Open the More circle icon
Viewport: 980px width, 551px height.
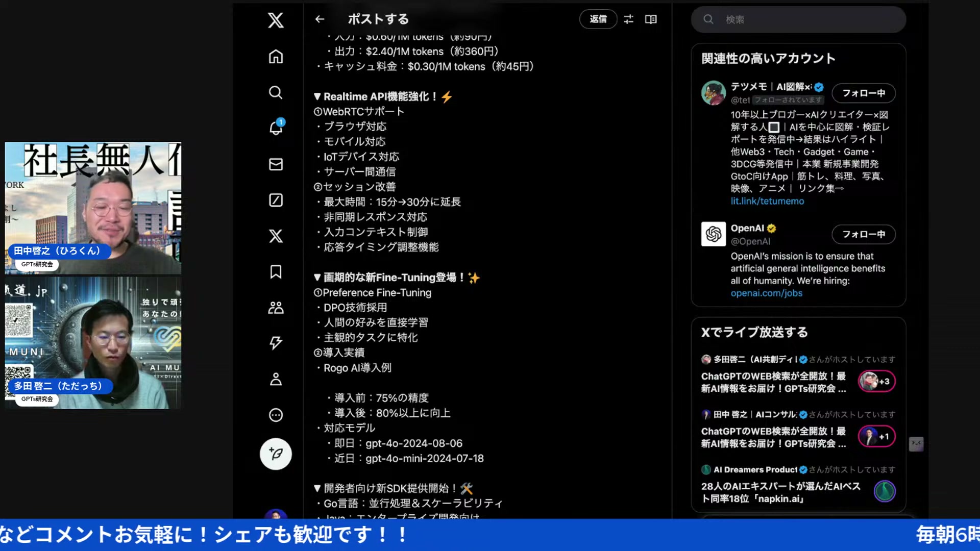click(x=276, y=415)
